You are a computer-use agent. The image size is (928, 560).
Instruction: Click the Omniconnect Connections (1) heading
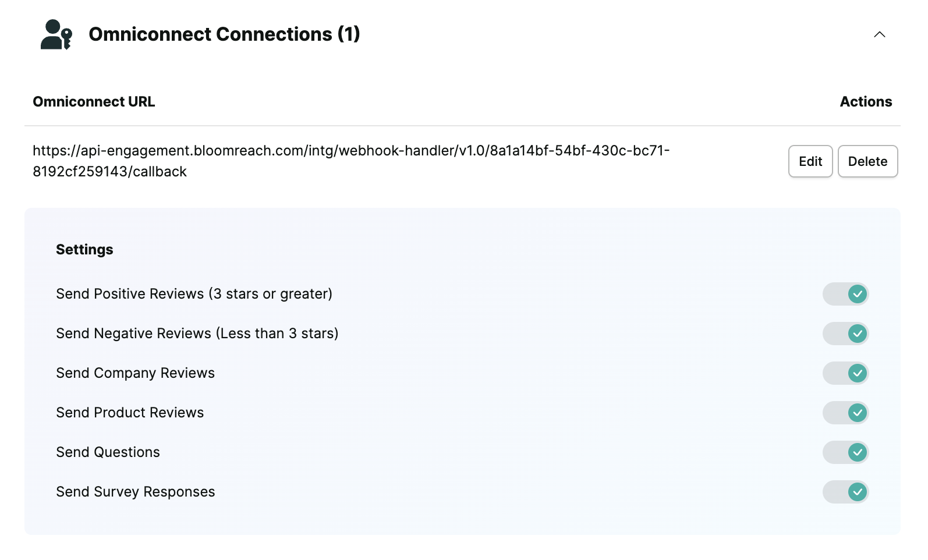[224, 34]
